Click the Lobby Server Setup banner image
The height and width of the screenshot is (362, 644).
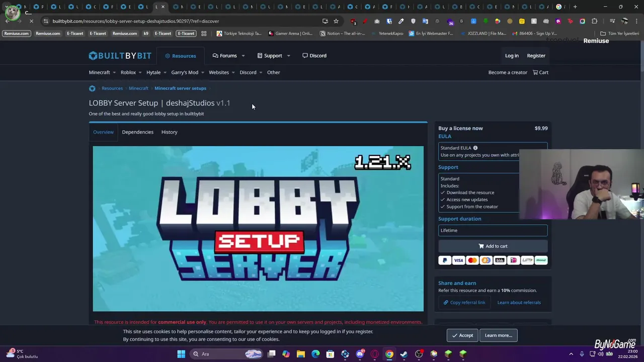[258, 229]
